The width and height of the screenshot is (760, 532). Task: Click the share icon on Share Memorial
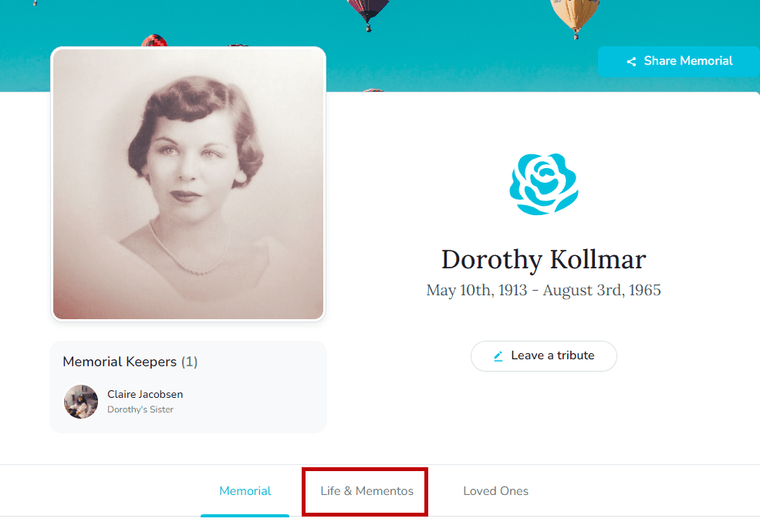(631, 62)
